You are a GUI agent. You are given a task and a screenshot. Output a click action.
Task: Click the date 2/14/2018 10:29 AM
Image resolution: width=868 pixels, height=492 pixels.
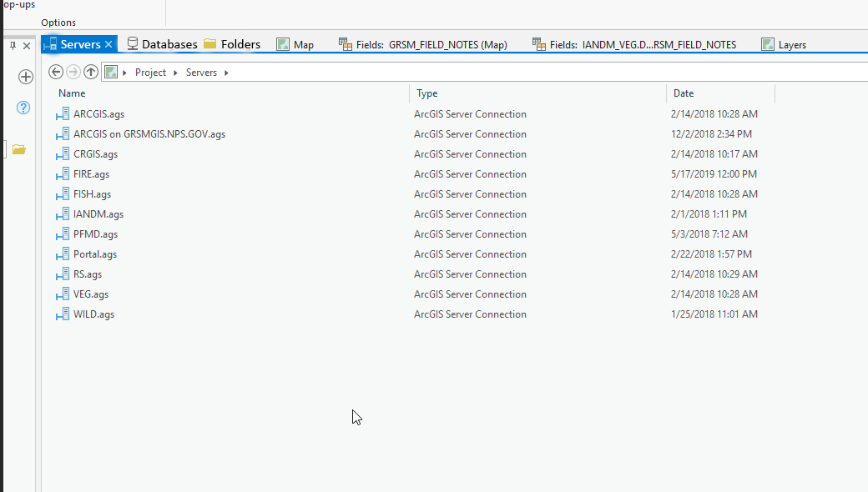click(714, 274)
